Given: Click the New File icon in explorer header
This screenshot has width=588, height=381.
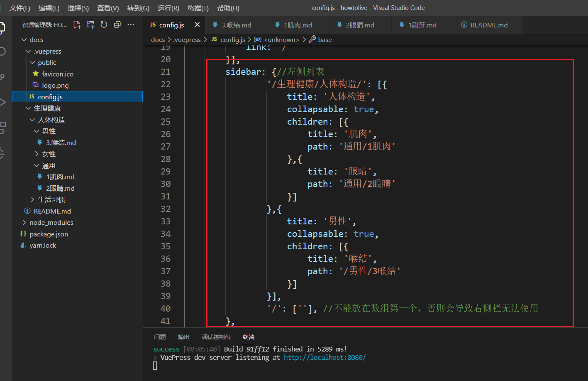Looking at the screenshot, I should 77,25.
